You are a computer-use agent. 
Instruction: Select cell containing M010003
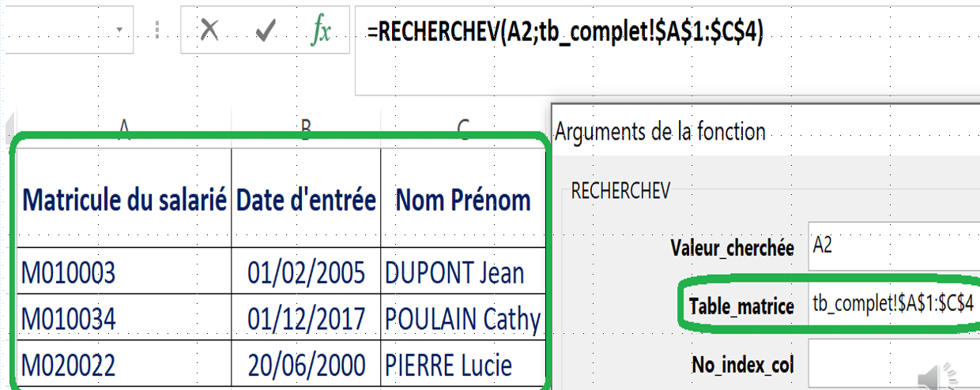coord(124,273)
